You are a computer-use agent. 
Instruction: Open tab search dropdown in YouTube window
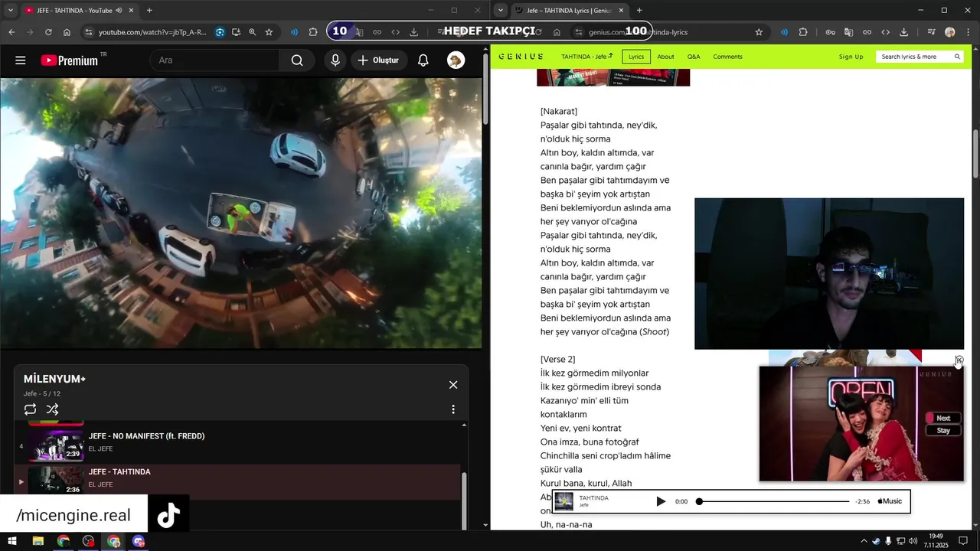(x=10, y=11)
